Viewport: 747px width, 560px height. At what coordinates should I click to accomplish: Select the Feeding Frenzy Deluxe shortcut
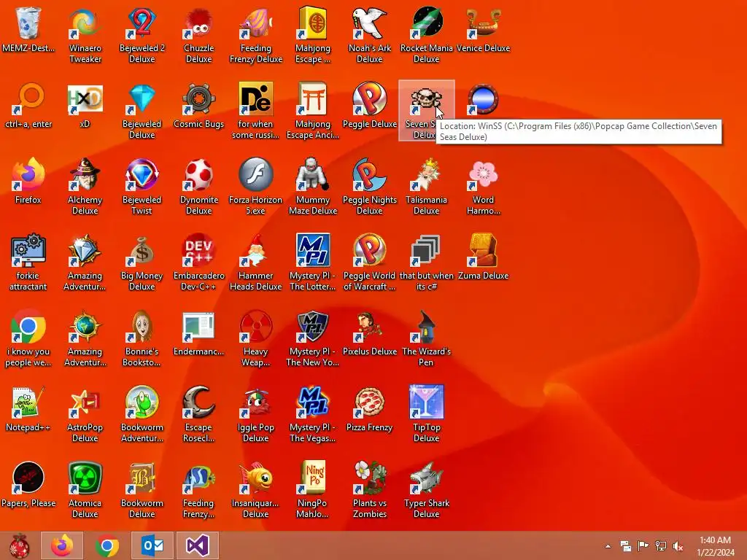[256, 23]
